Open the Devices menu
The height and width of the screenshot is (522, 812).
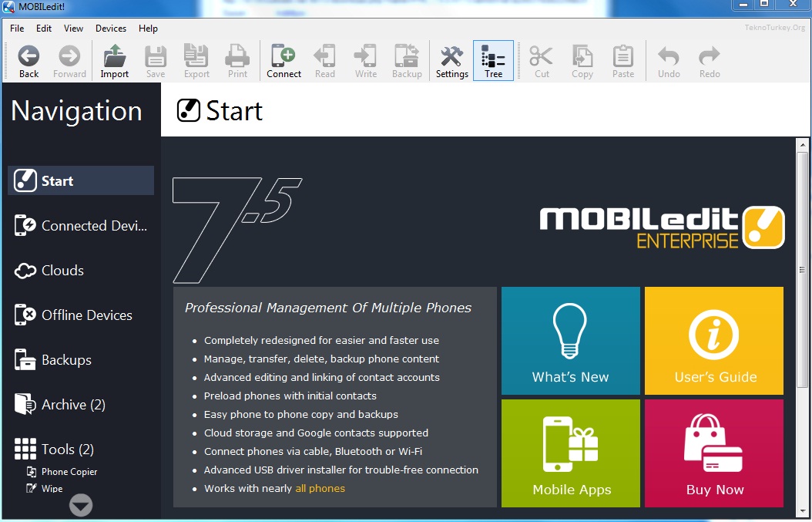(x=111, y=29)
